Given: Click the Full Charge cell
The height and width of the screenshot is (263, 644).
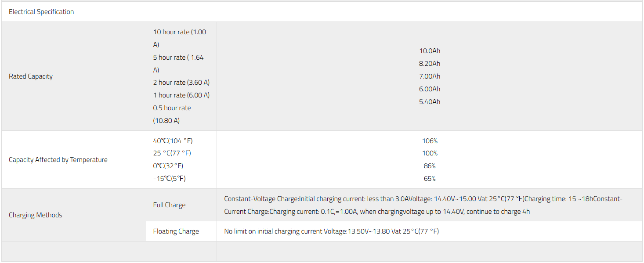Looking at the screenshot, I should 169,205.
